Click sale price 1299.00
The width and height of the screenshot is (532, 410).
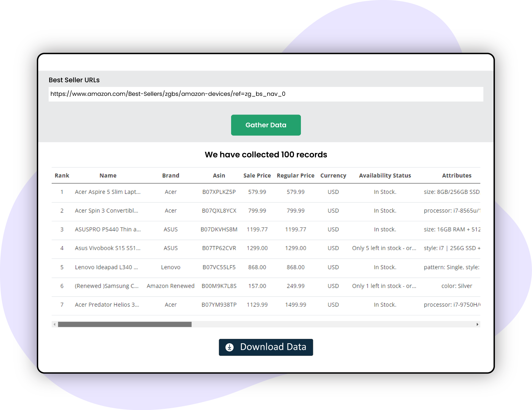(x=257, y=248)
